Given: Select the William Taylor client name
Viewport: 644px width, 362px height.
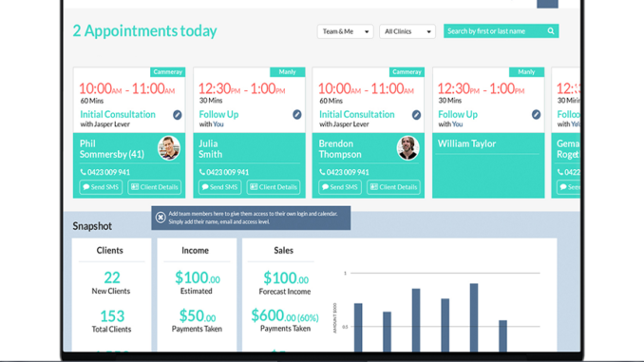Looking at the screenshot, I should click(x=466, y=143).
